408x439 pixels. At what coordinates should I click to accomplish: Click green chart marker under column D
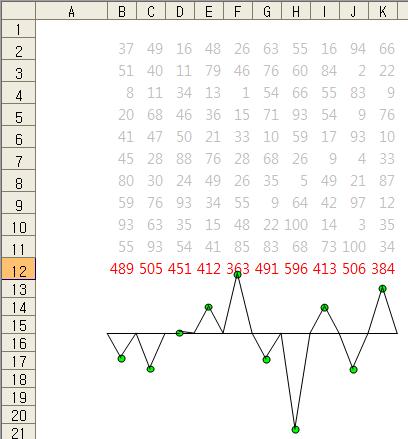[x=179, y=333]
